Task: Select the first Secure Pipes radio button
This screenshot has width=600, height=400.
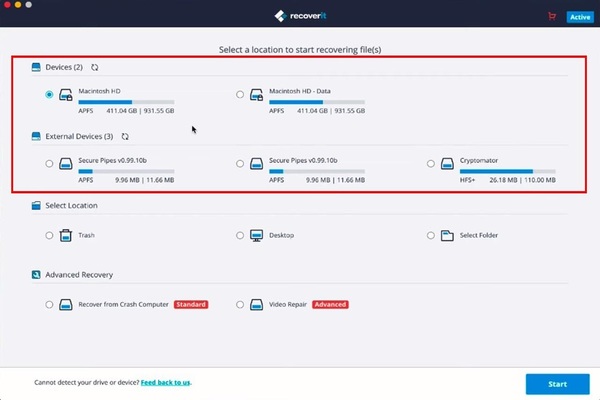Action: coord(49,164)
